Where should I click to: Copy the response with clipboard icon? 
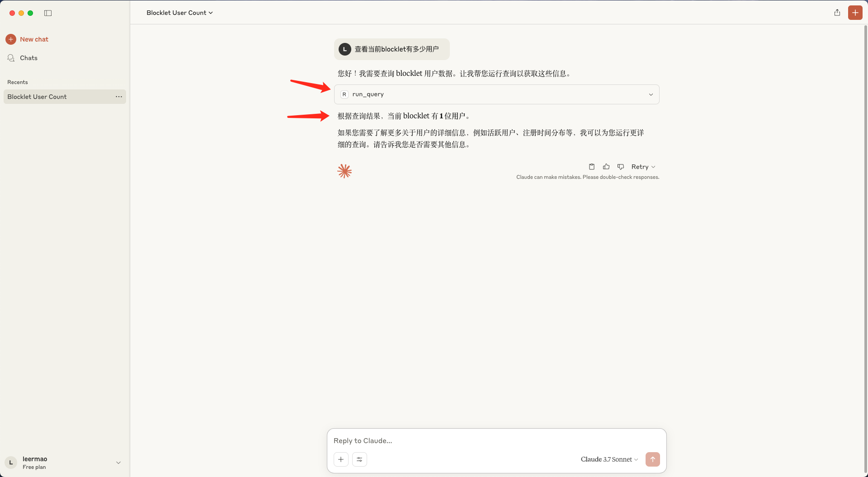[x=591, y=167]
